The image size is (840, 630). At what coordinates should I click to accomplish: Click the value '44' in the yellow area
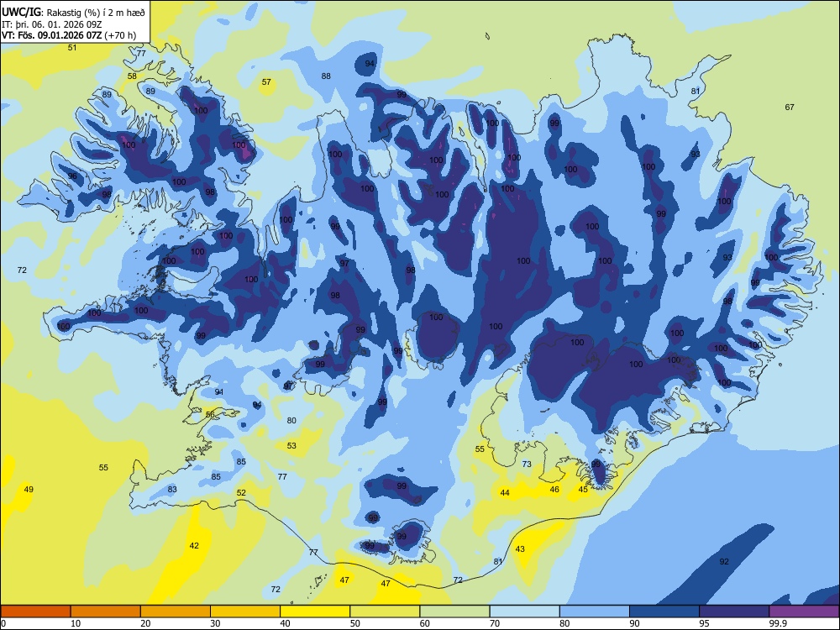(x=505, y=493)
